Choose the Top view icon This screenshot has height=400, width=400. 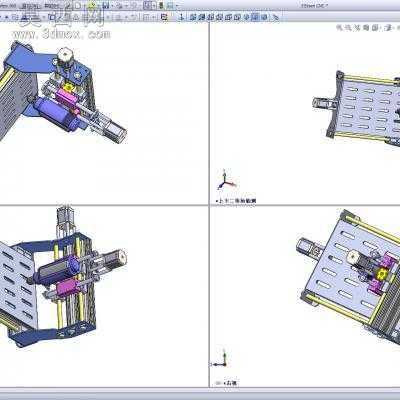click(228, 17)
